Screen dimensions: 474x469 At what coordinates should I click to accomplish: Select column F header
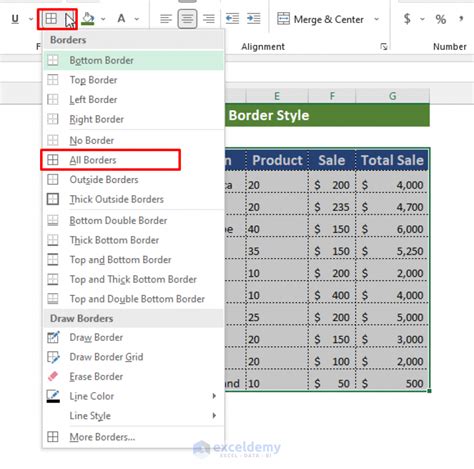[x=332, y=96]
